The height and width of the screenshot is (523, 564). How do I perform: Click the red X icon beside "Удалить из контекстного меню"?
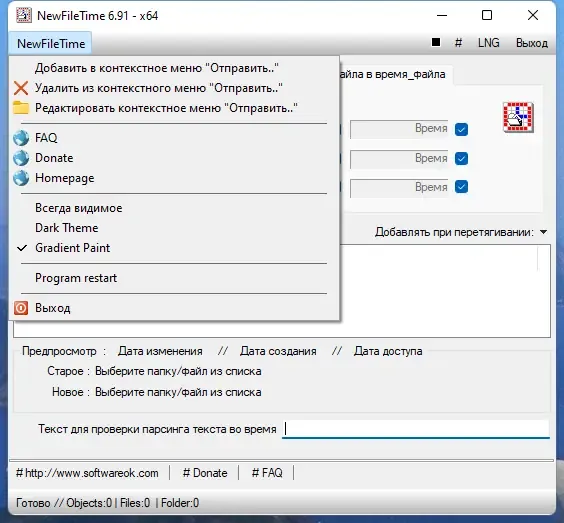[21, 88]
